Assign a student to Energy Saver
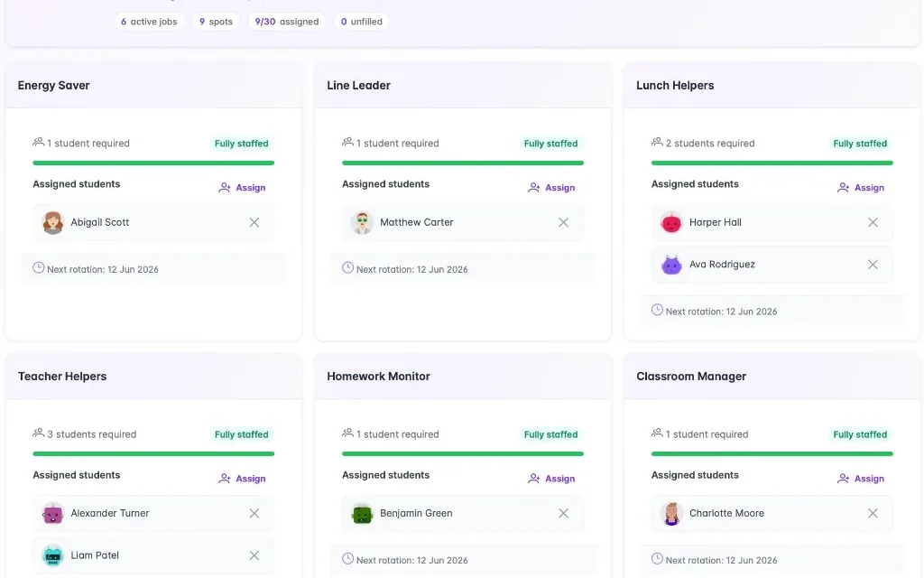This screenshot has height=578, width=924. [x=242, y=188]
